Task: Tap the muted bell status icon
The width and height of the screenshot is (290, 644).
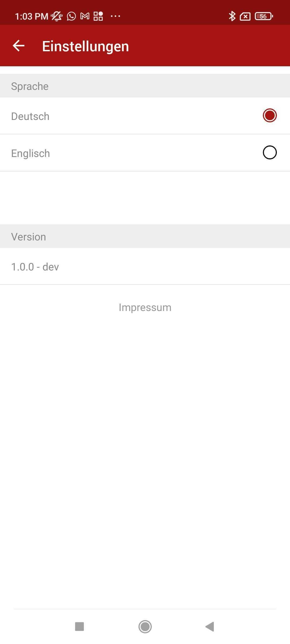Action: [x=57, y=16]
